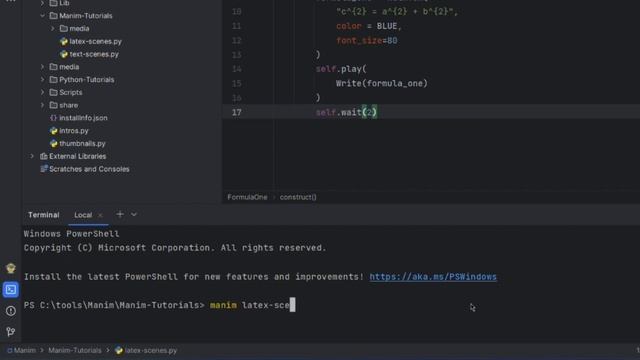Viewport: 640px width, 360px height.
Task: Collapse the Manim-Tutorials folder
Action: point(42,16)
